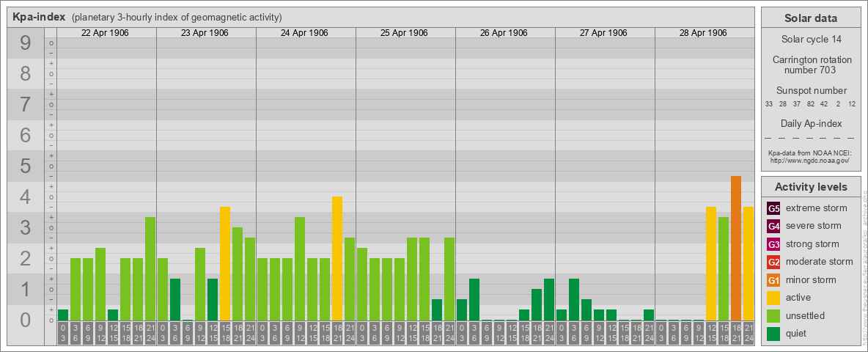Click the Kp scale number 7
Screen dimensions: 868x352
[26, 105]
